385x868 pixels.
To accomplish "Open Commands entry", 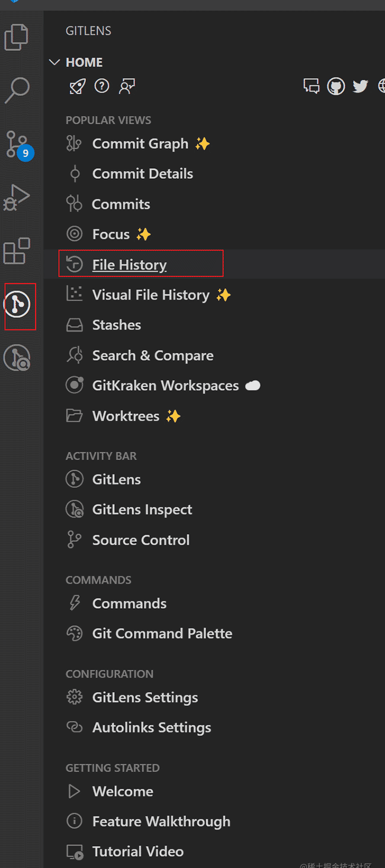I will (x=129, y=603).
